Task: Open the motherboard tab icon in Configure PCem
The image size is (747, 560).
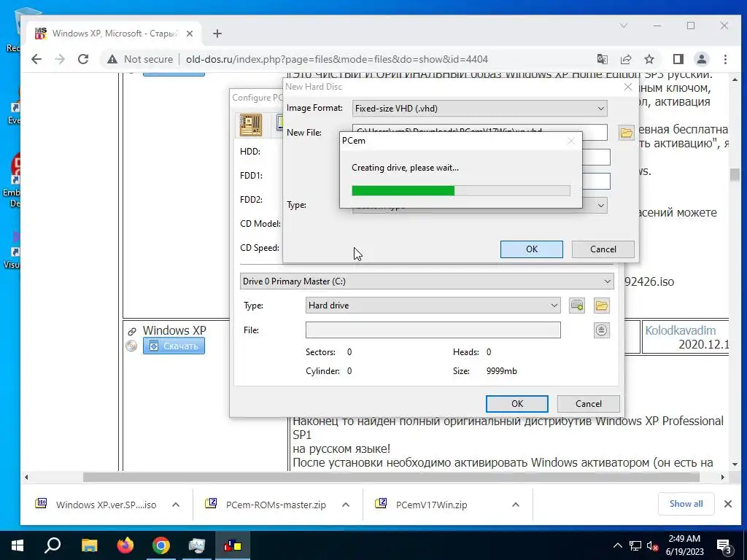Action: tap(251, 125)
